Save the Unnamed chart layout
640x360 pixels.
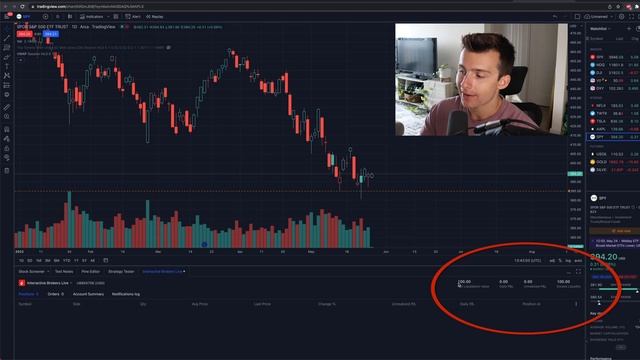(x=596, y=17)
